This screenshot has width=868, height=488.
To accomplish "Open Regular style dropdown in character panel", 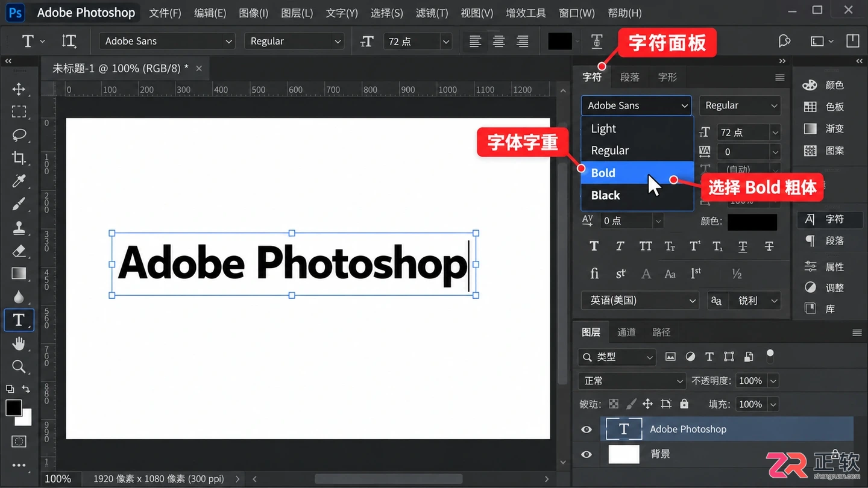I will (740, 105).
